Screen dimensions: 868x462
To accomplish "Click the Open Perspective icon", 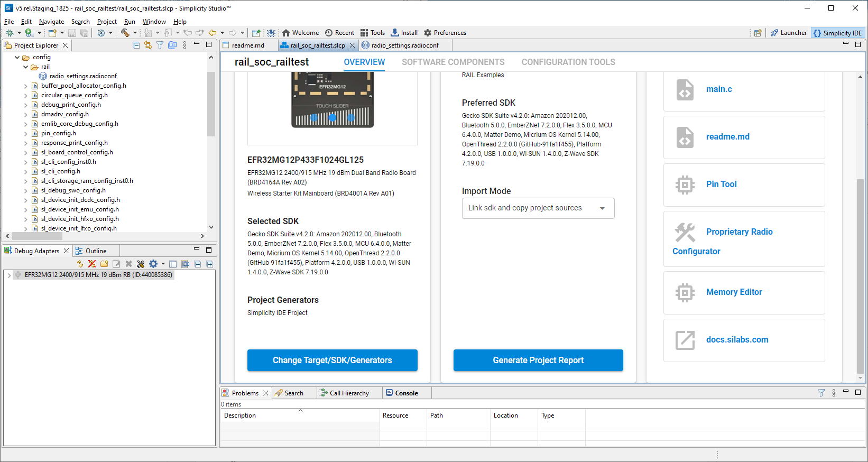I will click(758, 33).
